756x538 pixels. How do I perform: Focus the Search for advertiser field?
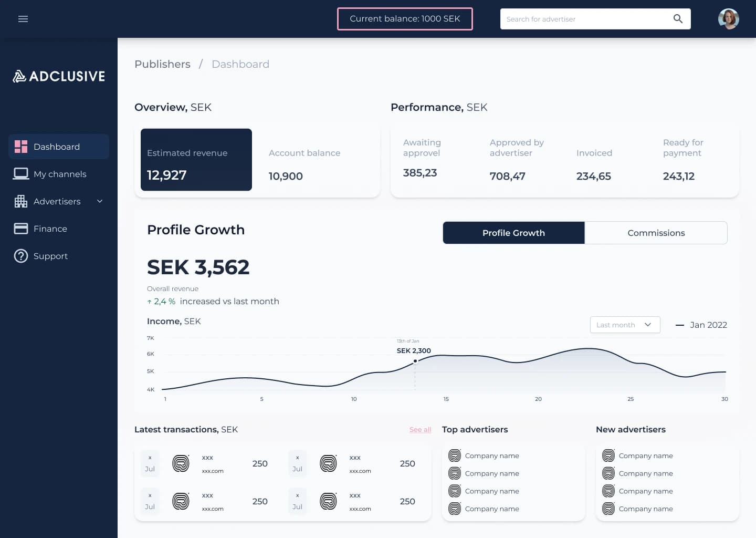tap(595, 19)
